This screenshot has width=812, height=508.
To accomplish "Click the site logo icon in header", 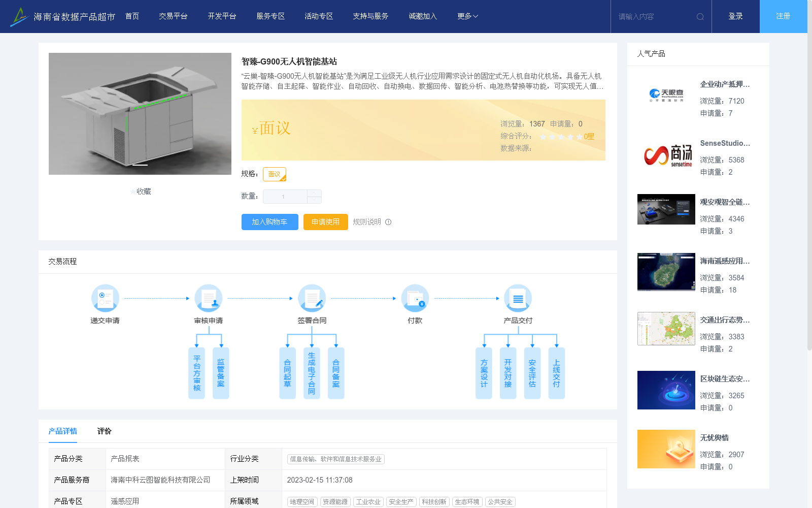I will click(19, 17).
